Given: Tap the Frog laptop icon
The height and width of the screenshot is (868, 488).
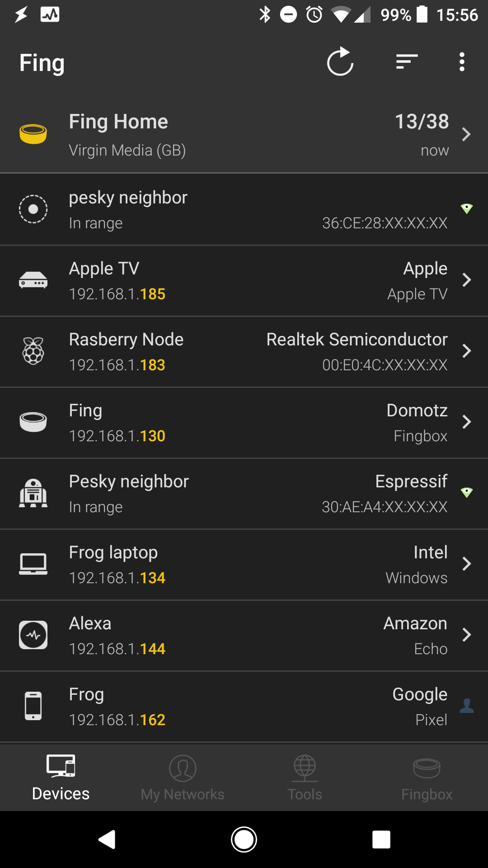Looking at the screenshot, I should pyautogui.click(x=33, y=564).
